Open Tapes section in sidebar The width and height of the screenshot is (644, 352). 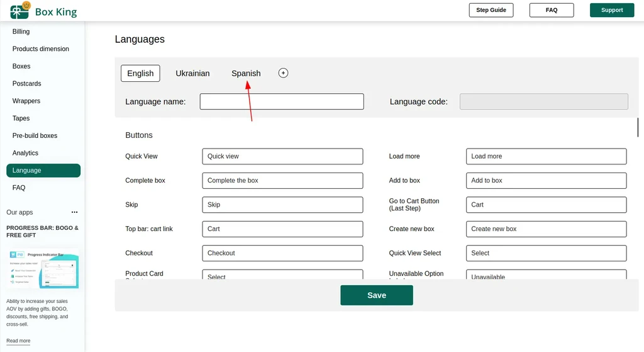click(21, 118)
